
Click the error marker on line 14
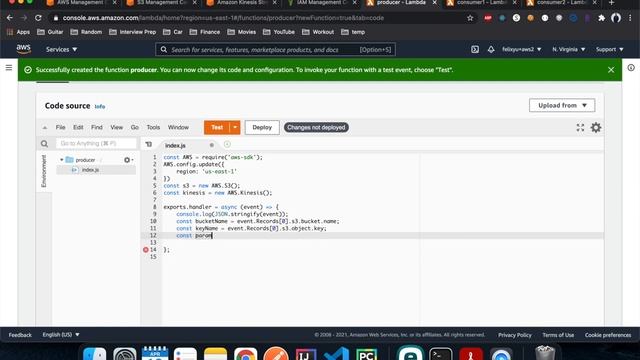pos(146,249)
